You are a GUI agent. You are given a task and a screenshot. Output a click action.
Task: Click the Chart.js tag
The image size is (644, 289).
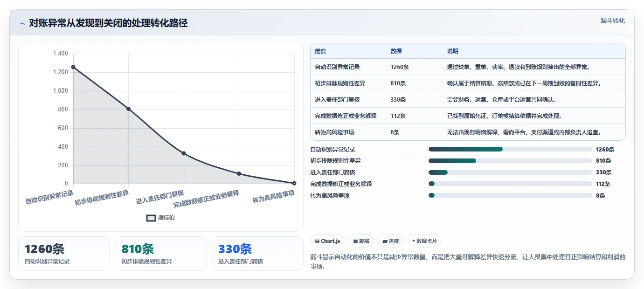click(x=327, y=241)
